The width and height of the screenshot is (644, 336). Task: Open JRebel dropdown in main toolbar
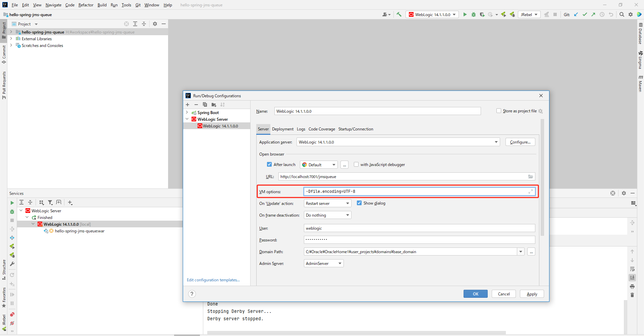click(x=529, y=14)
